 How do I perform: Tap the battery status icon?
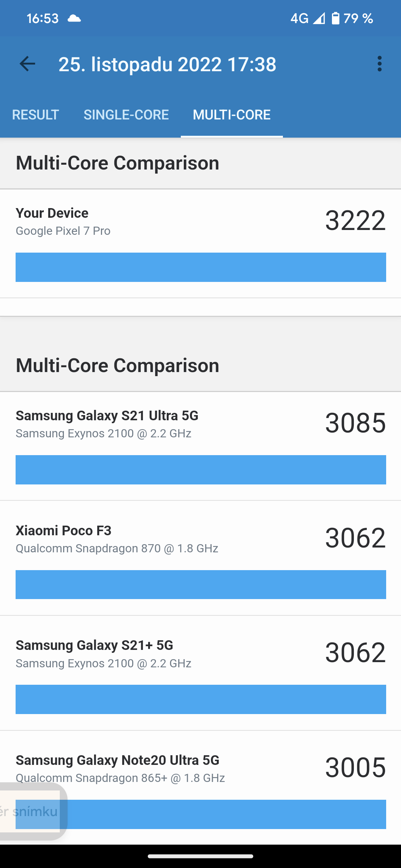pyautogui.click(x=335, y=18)
